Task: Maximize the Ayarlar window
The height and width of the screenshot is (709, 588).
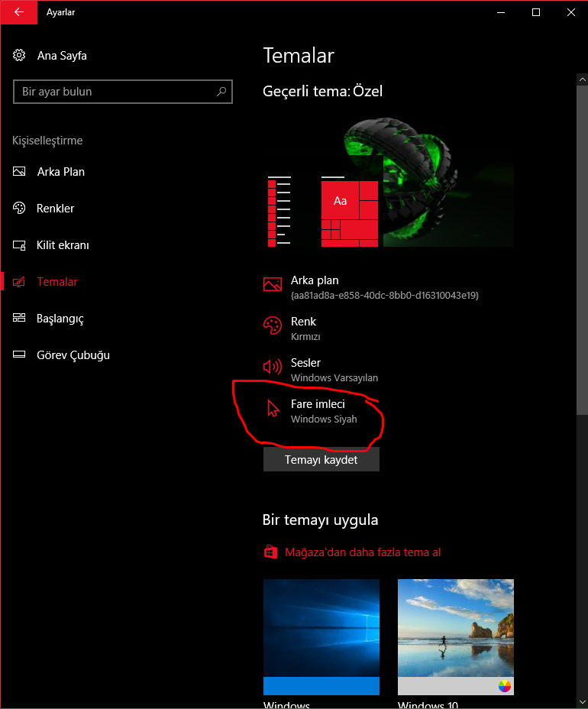Action: pos(536,12)
